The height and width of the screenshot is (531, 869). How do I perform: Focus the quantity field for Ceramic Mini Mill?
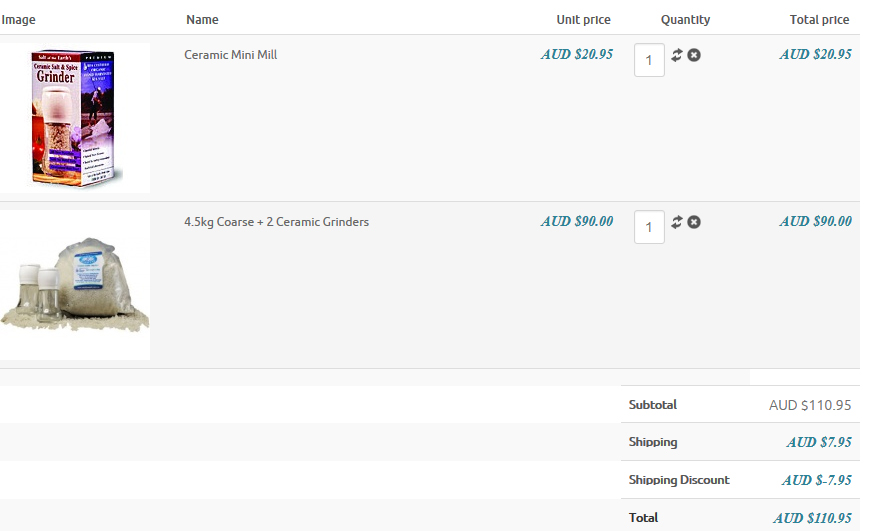click(649, 60)
